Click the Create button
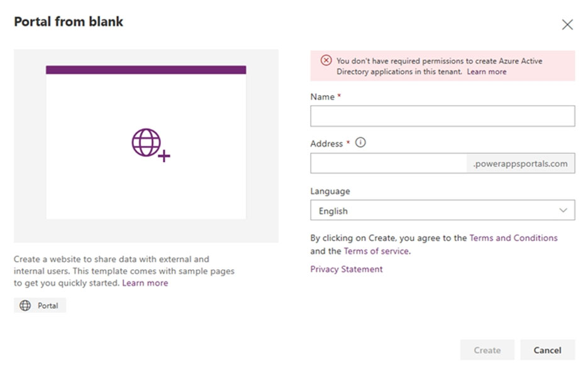588x365 pixels. [x=487, y=350]
